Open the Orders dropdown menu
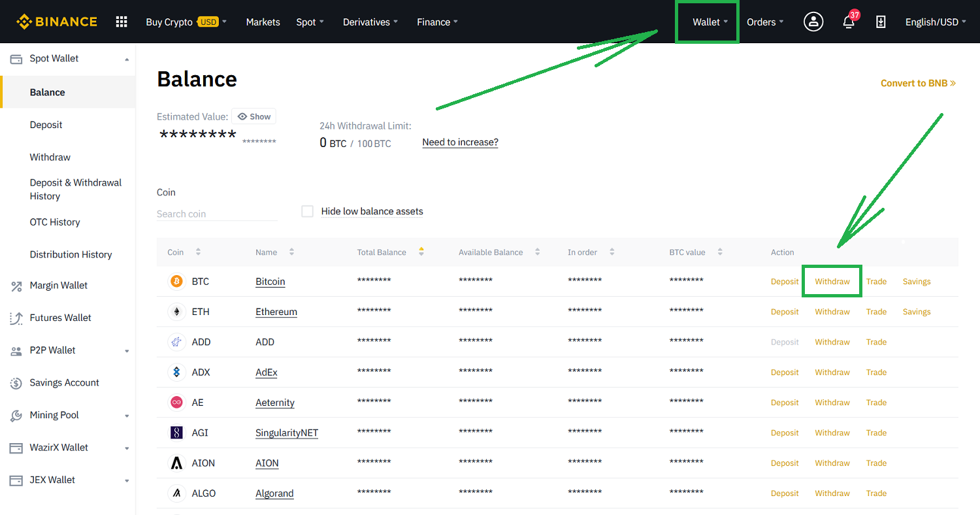The height and width of the screenshot is (515, 980). click(765, 22)
